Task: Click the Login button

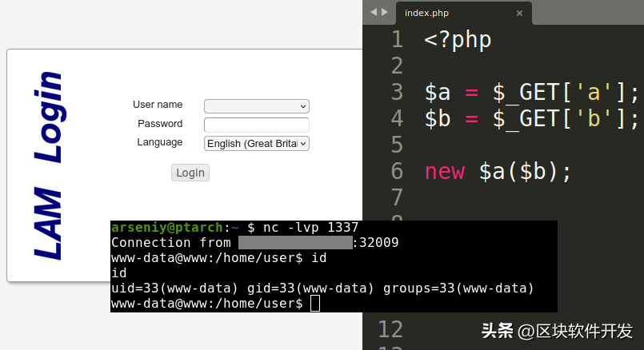Action: coord(190,173)
